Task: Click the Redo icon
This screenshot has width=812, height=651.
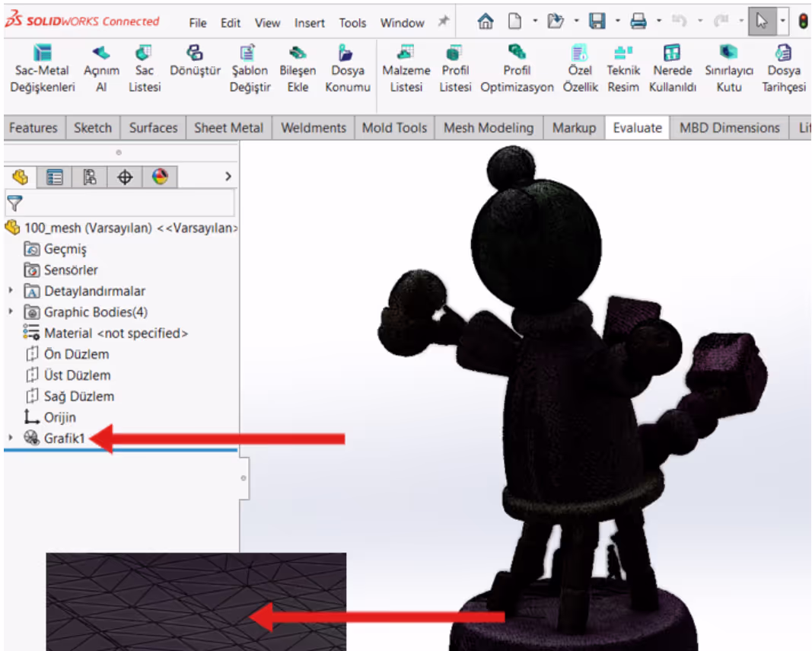Action: 721,21
